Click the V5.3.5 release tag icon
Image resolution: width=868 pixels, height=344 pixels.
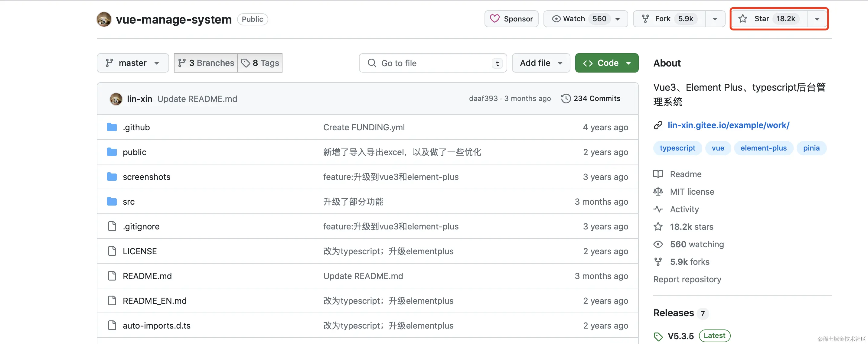(x=658, y=336)
